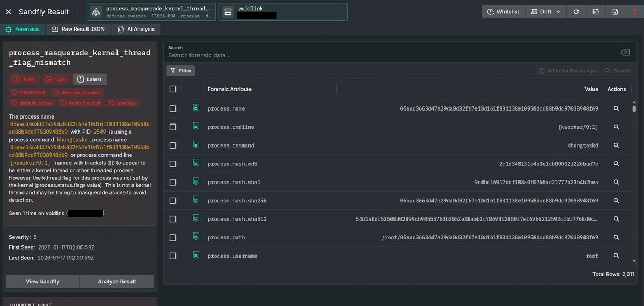Focus the Search forensic data field

pyautogui.click(x=391, y=55)
